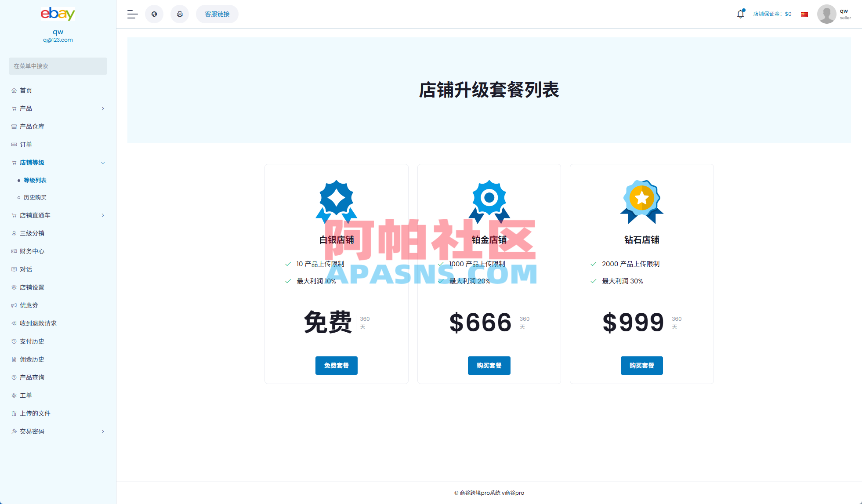Open the notification bell
The image size is (862, 504).
(x=740, y=13)
